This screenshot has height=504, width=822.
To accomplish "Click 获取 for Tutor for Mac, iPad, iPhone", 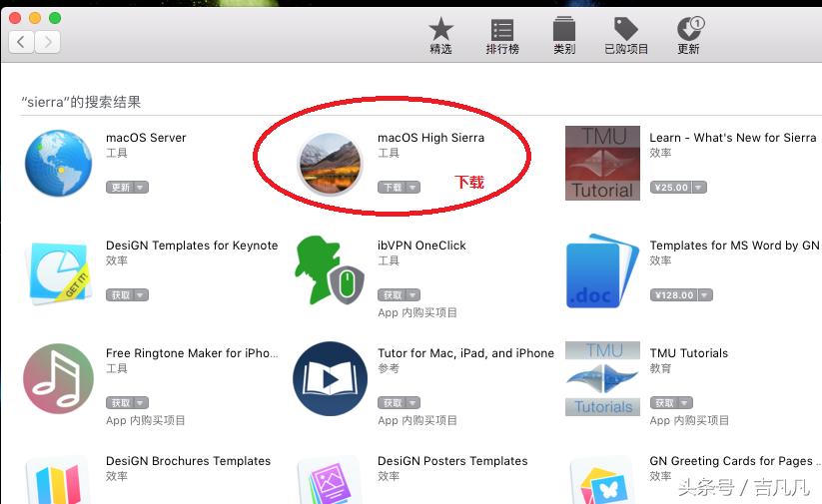I will click(x=392, y=403).
